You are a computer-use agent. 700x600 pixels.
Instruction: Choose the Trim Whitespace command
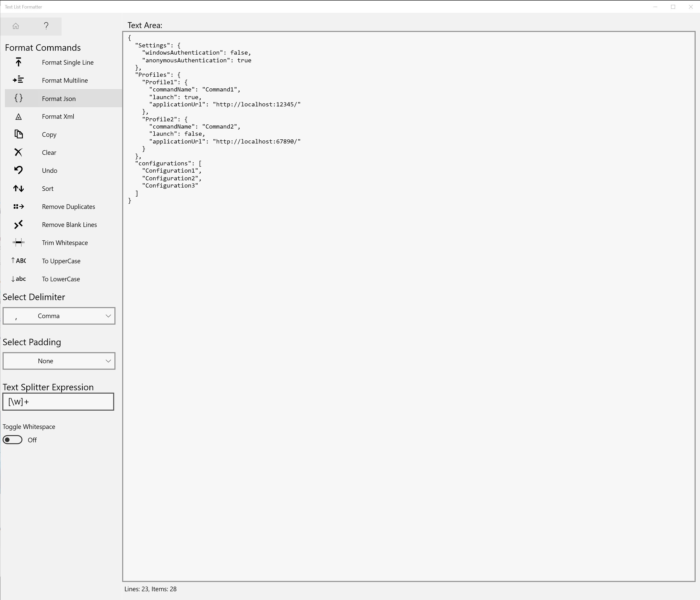click(65, 243)
